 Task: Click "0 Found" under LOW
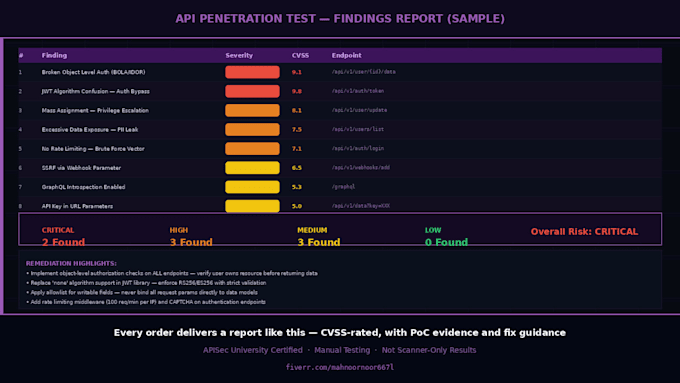(446, 242)
